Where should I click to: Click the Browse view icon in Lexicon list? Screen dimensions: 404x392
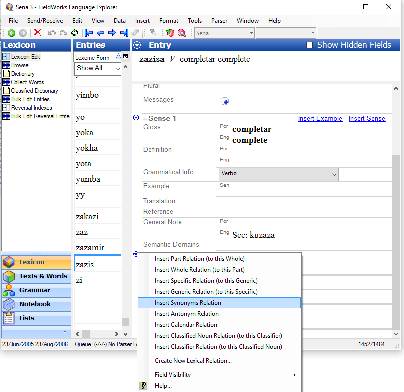6,65
